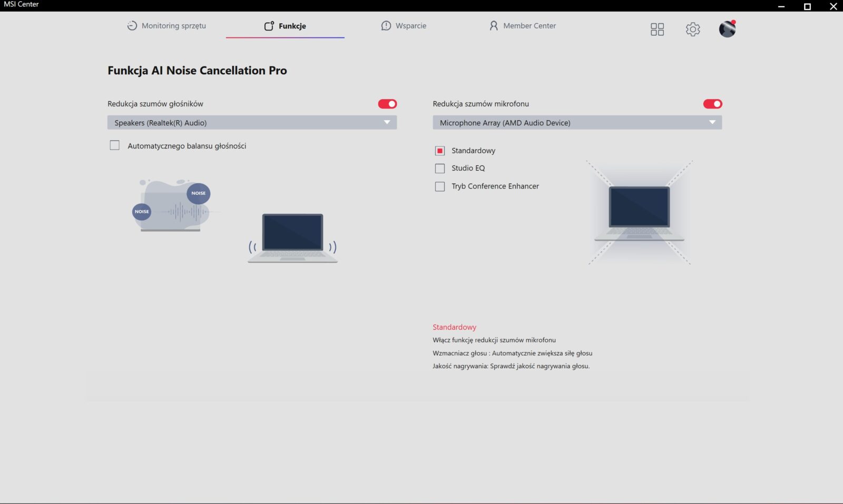This screenshot has width=843, height=504.
Task: Go to the Member Center tab
Action: pyautogui.click(x=529, y=26)
